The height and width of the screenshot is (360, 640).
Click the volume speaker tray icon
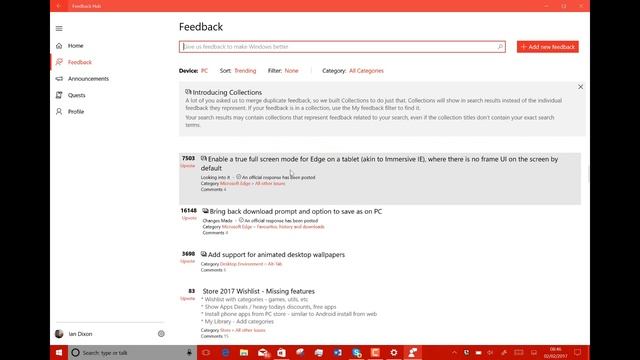[x=490, y=353]
